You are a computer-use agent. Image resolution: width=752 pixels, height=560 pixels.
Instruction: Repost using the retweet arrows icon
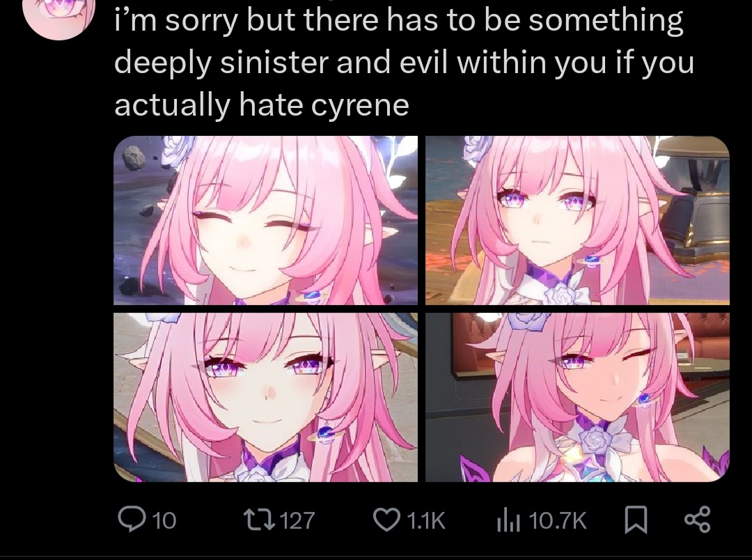(x=259, y=520)
